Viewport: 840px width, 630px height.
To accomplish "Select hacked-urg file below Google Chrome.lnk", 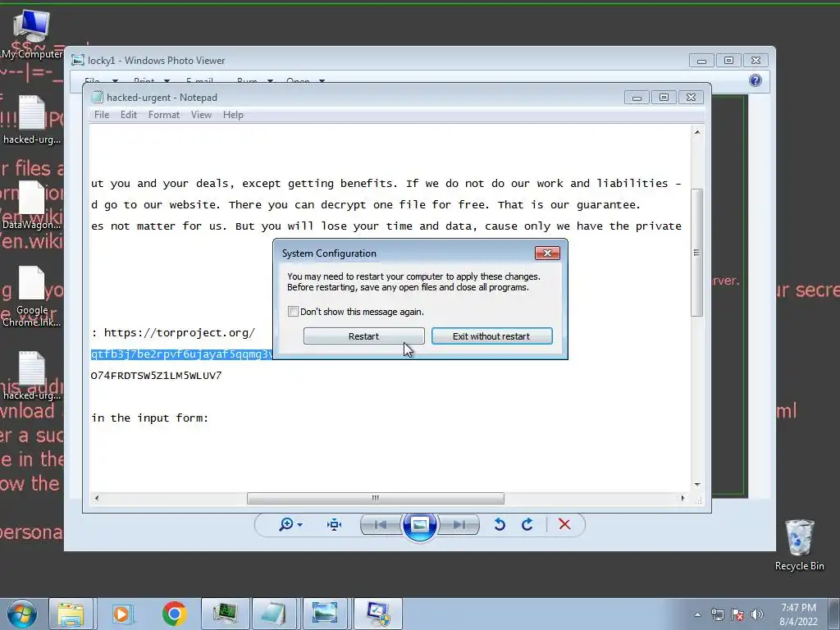I will click(32, 376).
